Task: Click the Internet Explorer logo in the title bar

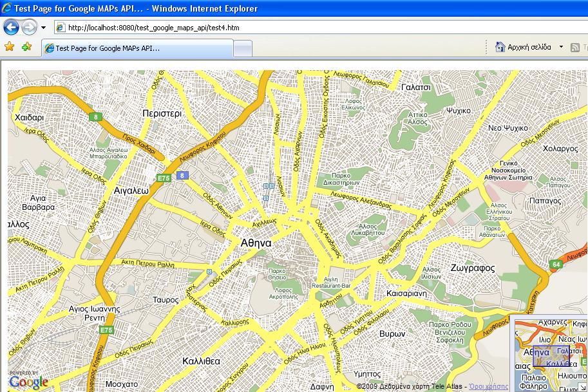Action: (6, 8)
